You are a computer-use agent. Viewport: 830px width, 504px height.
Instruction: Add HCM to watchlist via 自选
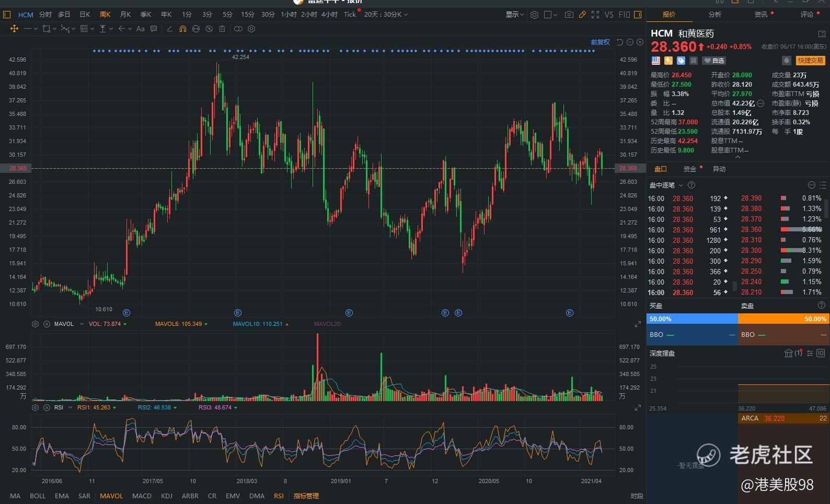click(713, 61)
